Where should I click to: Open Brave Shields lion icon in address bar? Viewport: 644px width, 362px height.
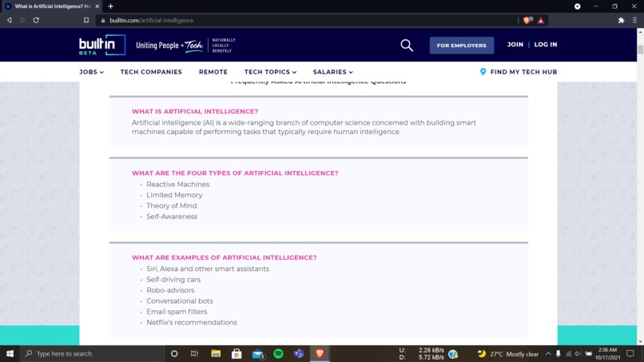click(527, 20)
